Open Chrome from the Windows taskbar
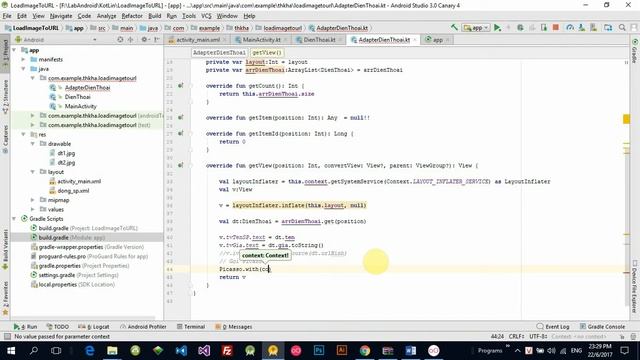This screenshot has width=640, height=360. (x=365, y=351)
